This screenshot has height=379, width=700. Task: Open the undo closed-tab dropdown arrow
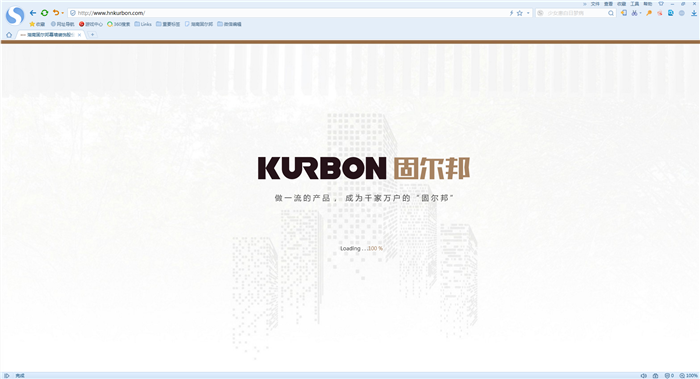[x=62, y=13]
